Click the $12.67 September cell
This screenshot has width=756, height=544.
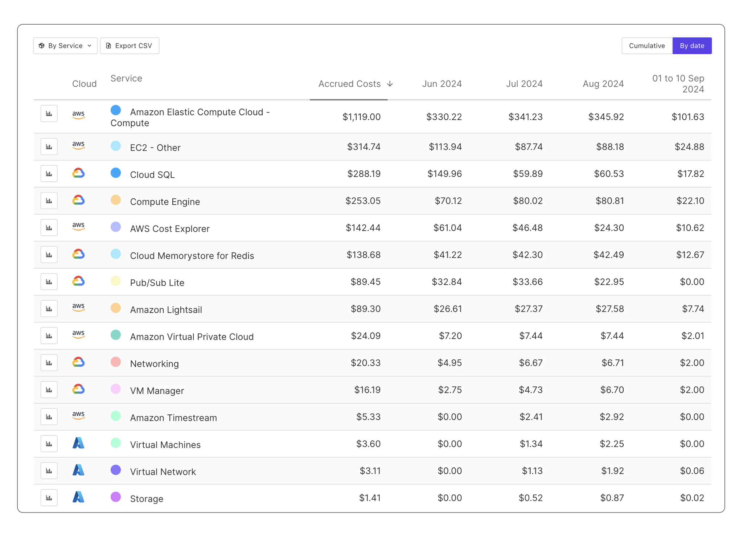click(690, 255)
